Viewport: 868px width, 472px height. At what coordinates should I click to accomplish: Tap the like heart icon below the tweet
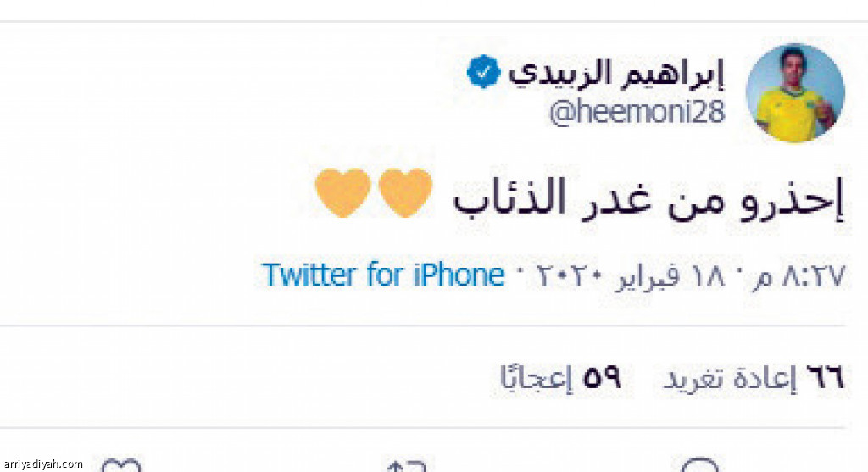121,465
